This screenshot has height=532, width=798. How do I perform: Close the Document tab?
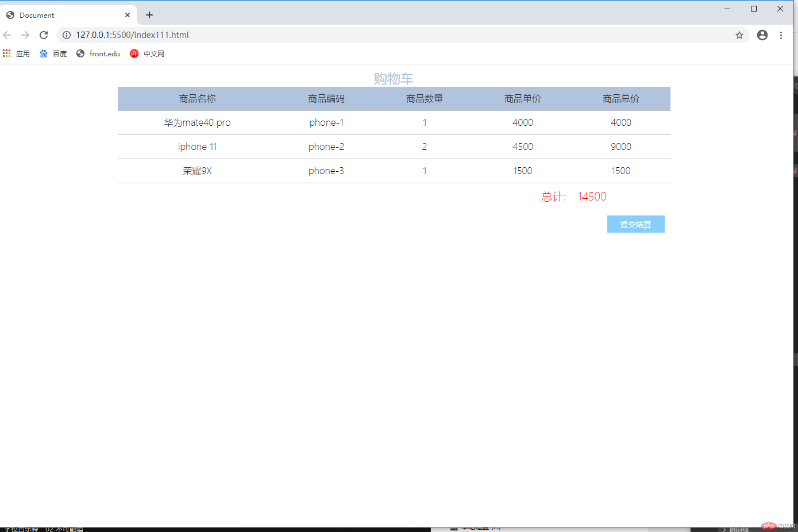(x=128, y=16)
